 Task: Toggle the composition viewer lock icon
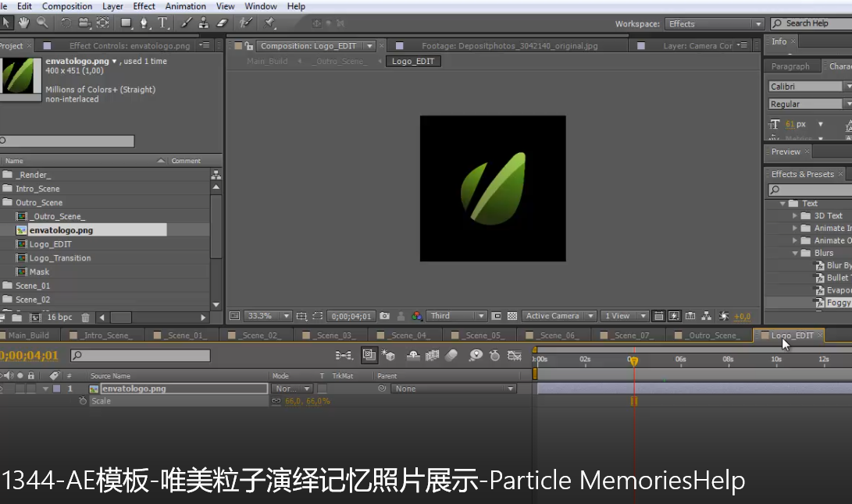248,45
